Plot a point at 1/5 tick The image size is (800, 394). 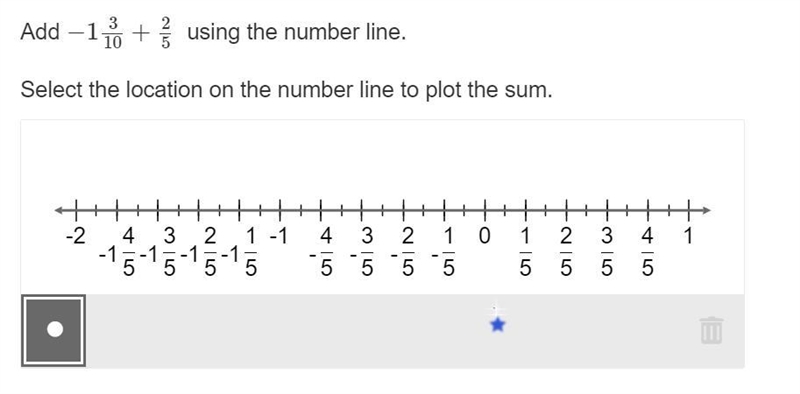(x=526, y=210)
